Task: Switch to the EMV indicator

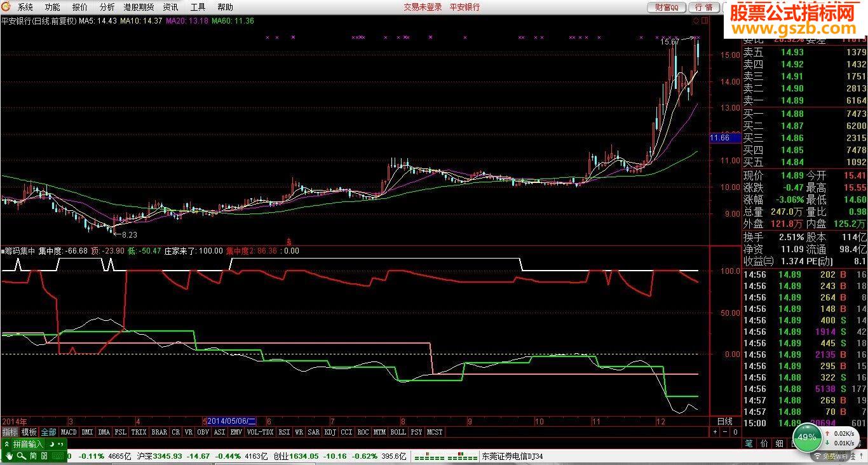Action: (236, 432)
